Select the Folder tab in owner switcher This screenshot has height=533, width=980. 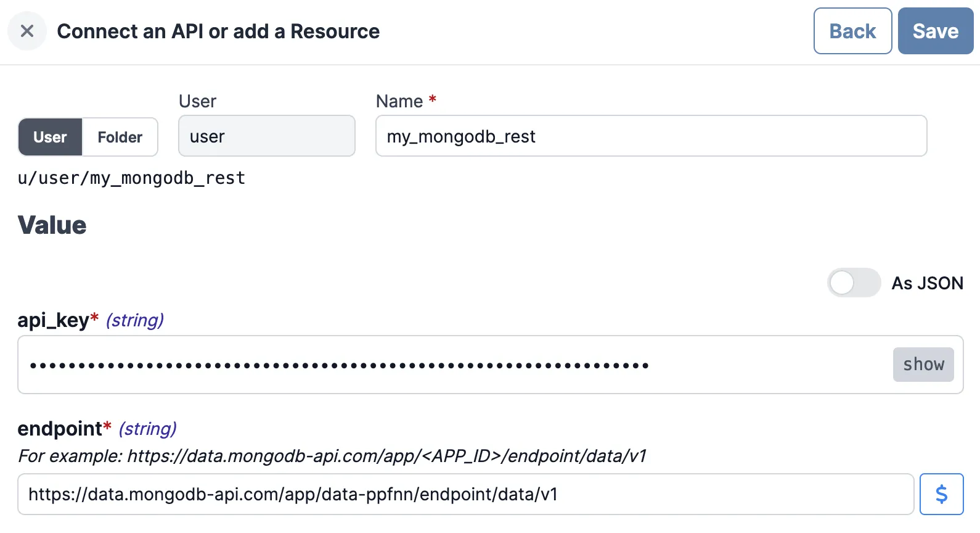click(120, 137)
